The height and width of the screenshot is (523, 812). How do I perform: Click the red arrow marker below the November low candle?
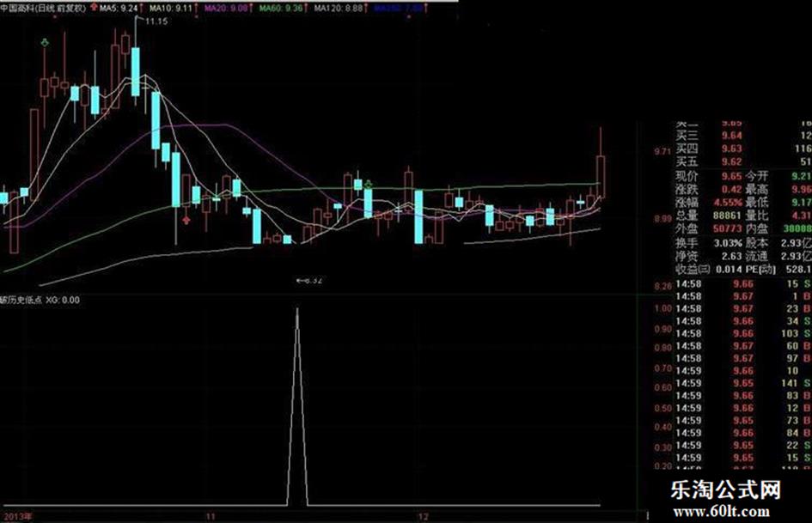[186, 221]
